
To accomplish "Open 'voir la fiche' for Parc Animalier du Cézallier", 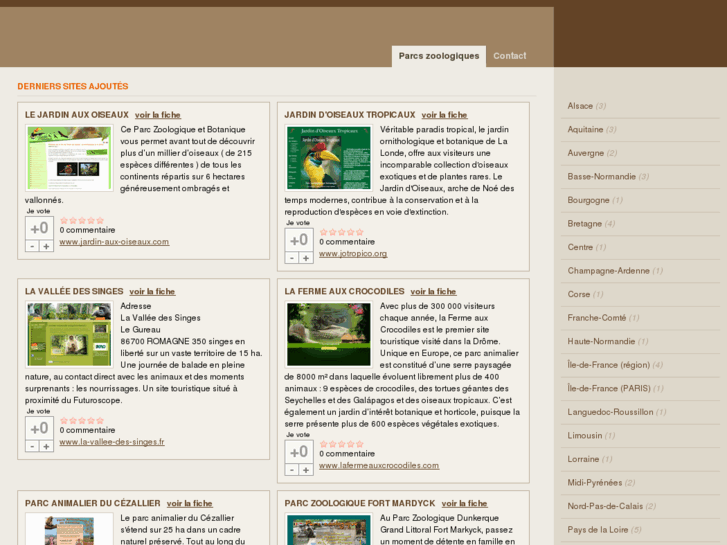I will [x=190, y=504].
